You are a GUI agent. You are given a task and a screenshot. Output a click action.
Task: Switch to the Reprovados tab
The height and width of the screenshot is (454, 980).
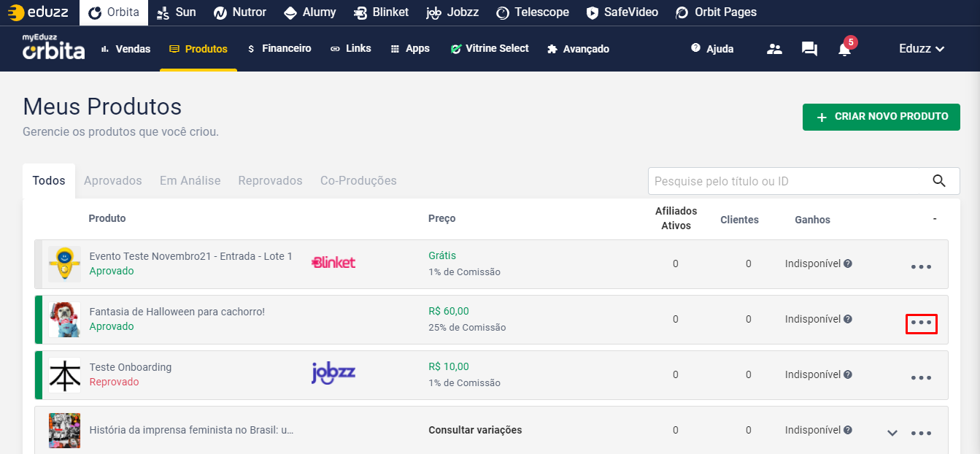click(x=270, y=180)
